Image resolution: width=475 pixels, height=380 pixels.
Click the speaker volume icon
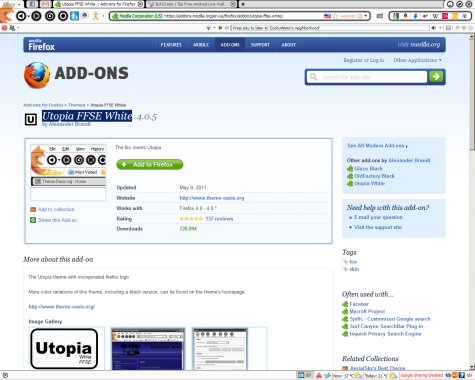click(x=433, y=28)
